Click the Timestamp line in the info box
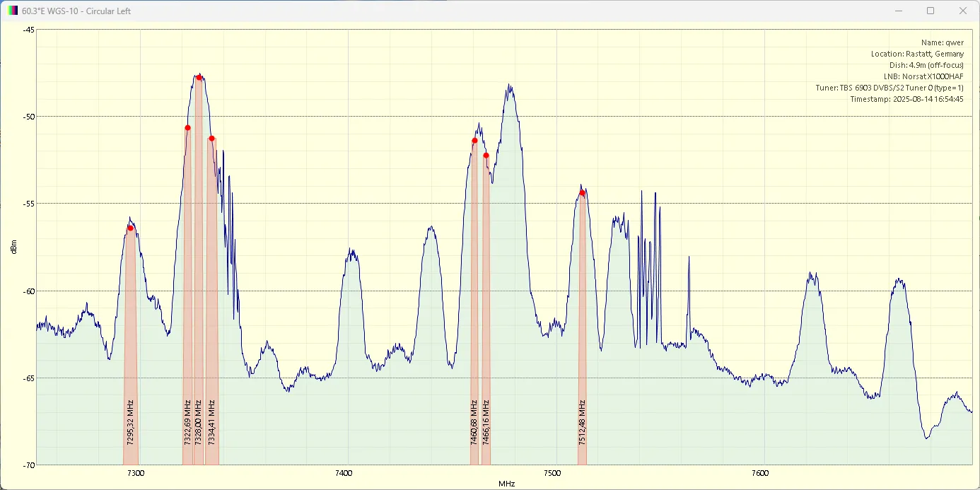 pyautogui.click(x=906, y=99)
